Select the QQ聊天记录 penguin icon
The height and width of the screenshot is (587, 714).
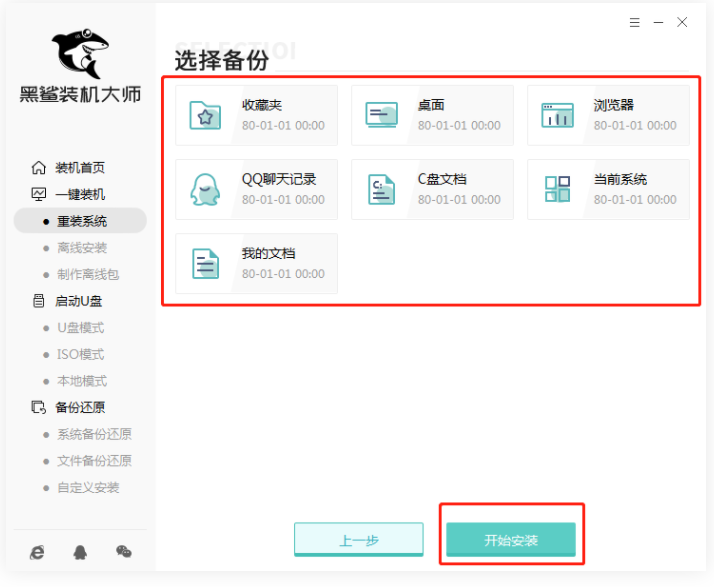pyautogui.click(x=205, y=190)
